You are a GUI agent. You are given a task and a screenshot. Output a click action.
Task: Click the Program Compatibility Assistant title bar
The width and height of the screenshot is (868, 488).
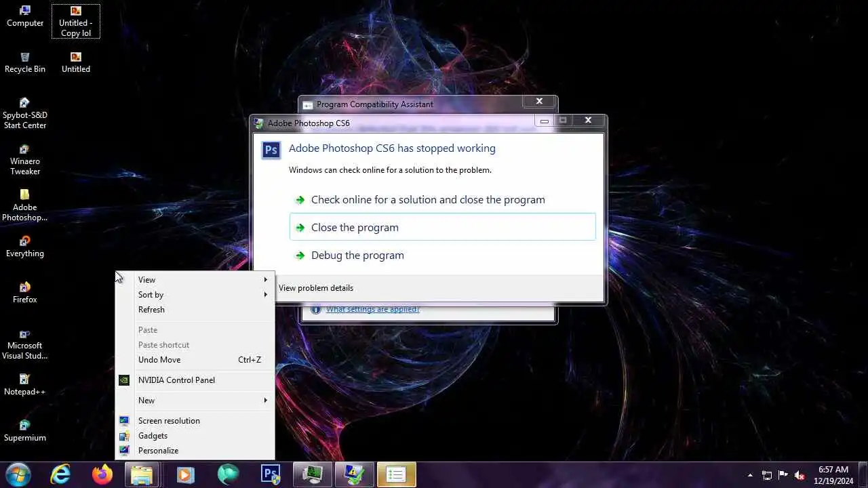pos(410,104)
